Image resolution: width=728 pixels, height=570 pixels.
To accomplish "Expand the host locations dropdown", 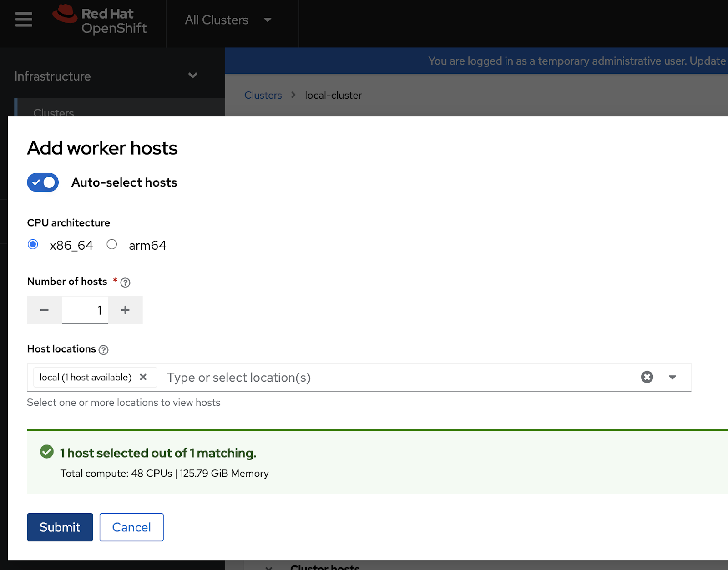I will 672,377.
